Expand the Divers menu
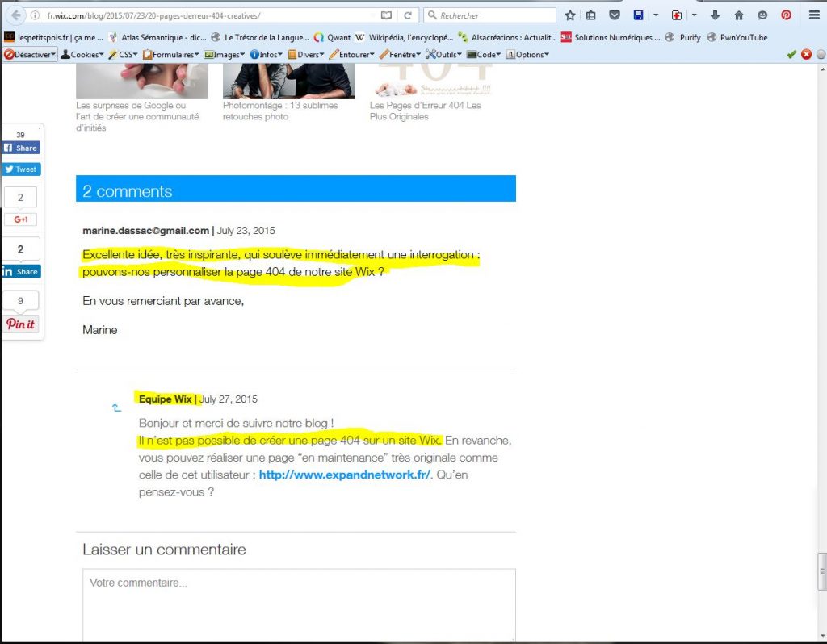827x644 pixels. click(x=306, y=54)
